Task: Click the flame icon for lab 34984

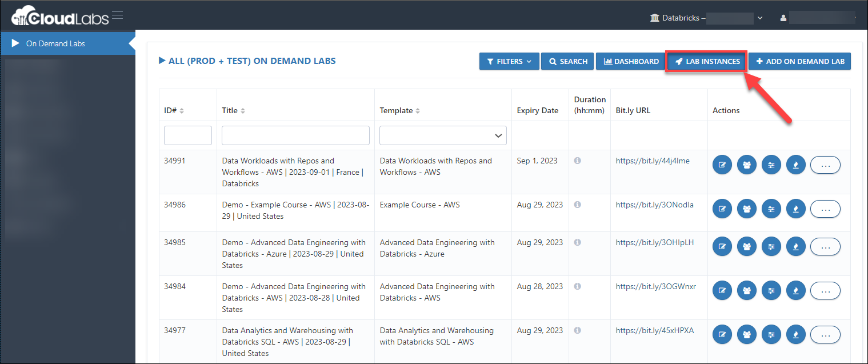Action: click(796, 291)
